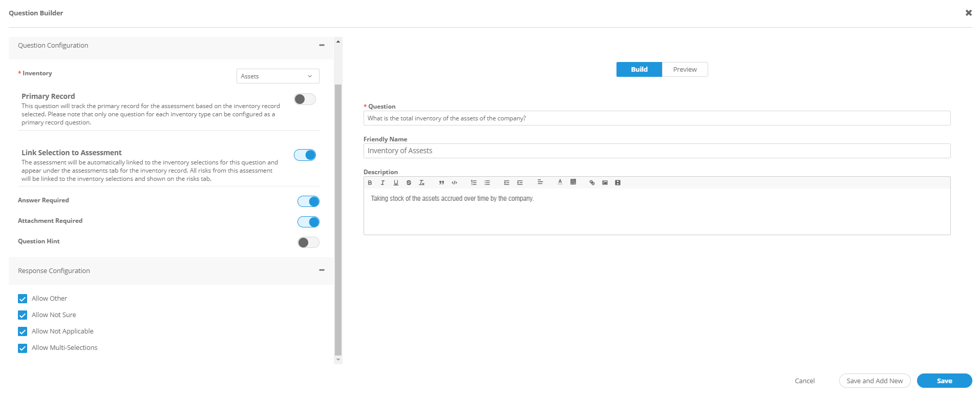Apply italic formatting in Description editor
980x396 pixels.
(x=382, y=183)
